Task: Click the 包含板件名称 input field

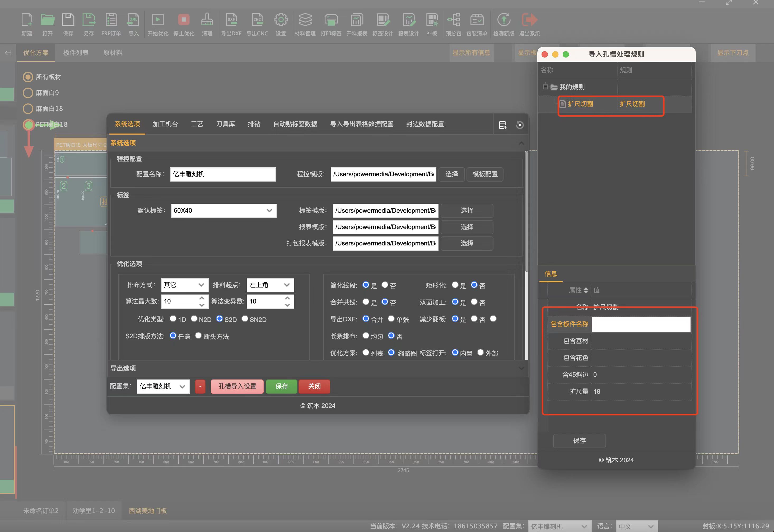Action: click(641, 324)
